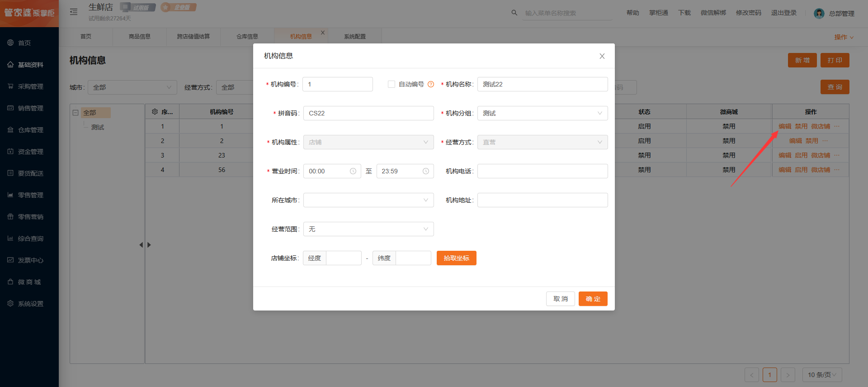Click the sidebar collapse hamburger icon
Screen dimensions: 868x387
[x=74, y=12]
